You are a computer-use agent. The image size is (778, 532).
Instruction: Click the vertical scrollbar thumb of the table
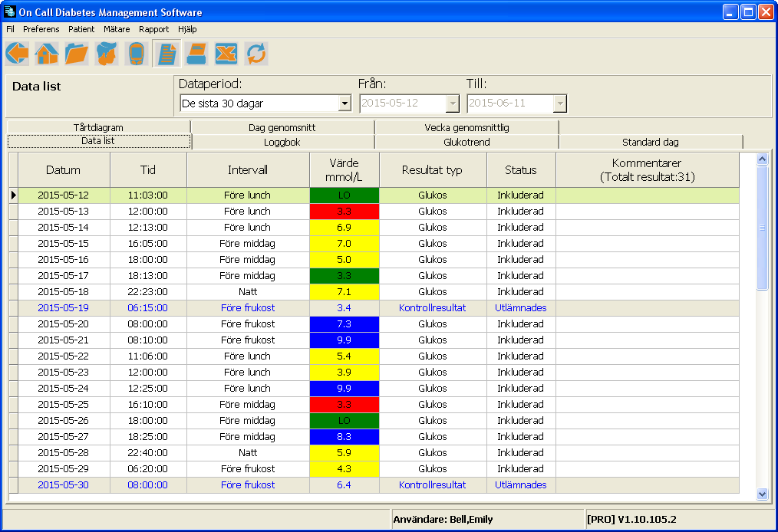tap(763, 228)
